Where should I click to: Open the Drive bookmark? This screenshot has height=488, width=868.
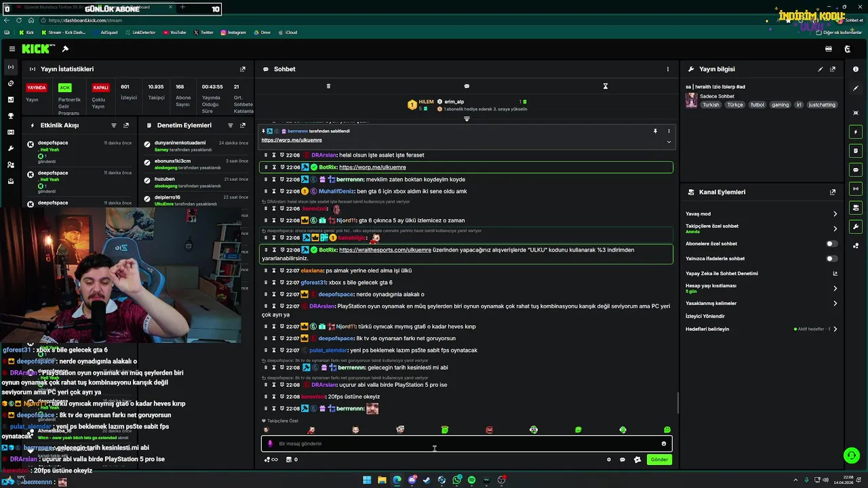point(262,32)
